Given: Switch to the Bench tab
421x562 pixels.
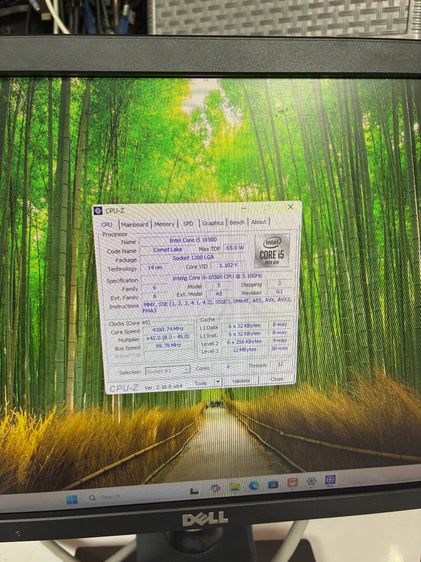Looking at the screenshot, I should [237, 223].
